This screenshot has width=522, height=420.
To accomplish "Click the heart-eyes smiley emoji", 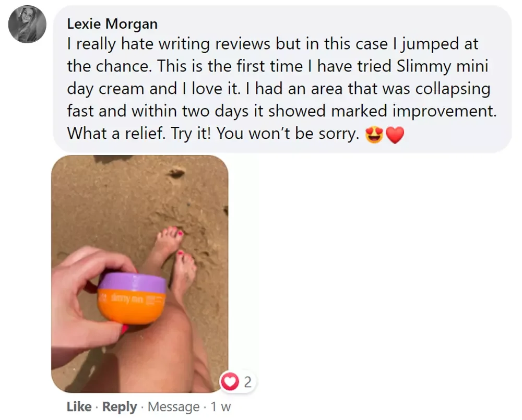I will 374,135.
